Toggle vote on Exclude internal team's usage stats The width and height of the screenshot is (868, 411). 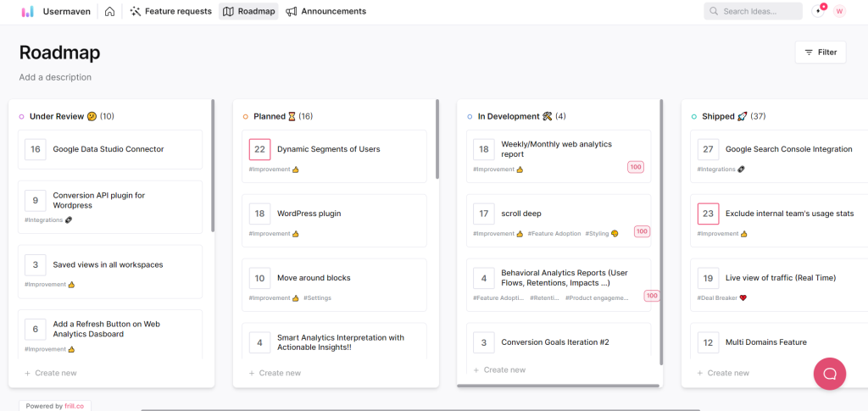[708, 214]
